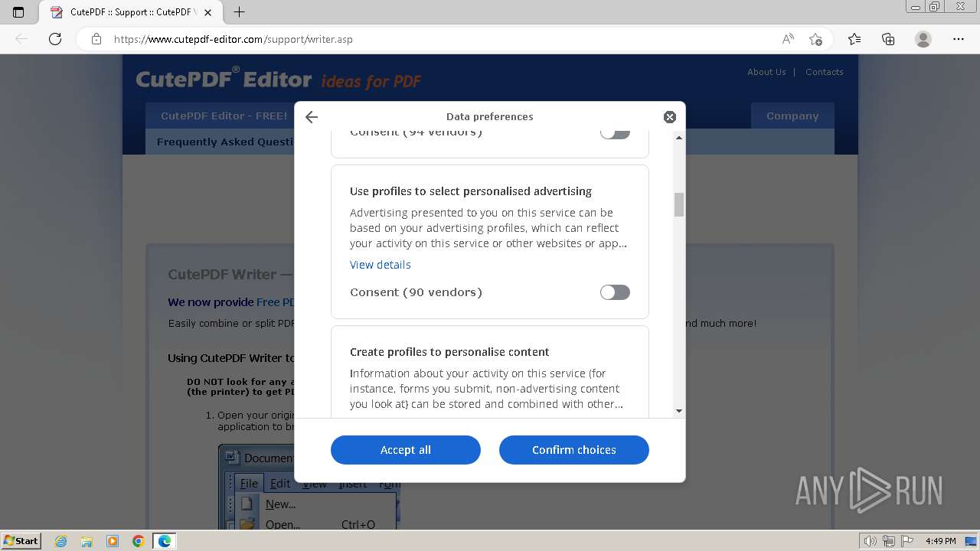This screenshot has width=980, height=551.
Task: Open File Explorer from taskbar
Action: (x=87, y=541)
